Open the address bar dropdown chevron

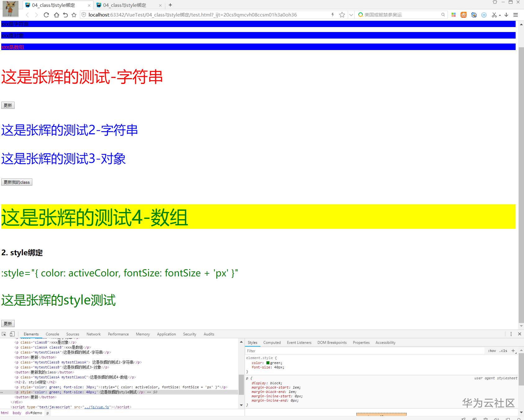[351, 15]
